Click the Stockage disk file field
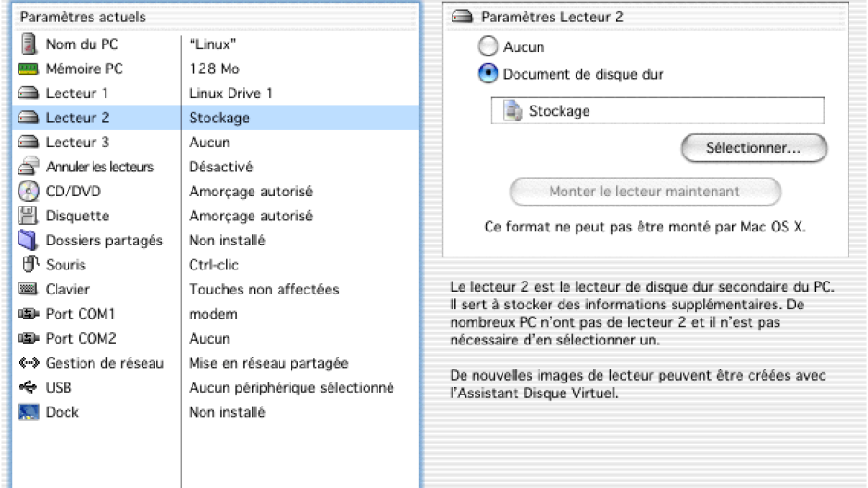The width and height of the screenshot is (868, 488). (657, 111)
